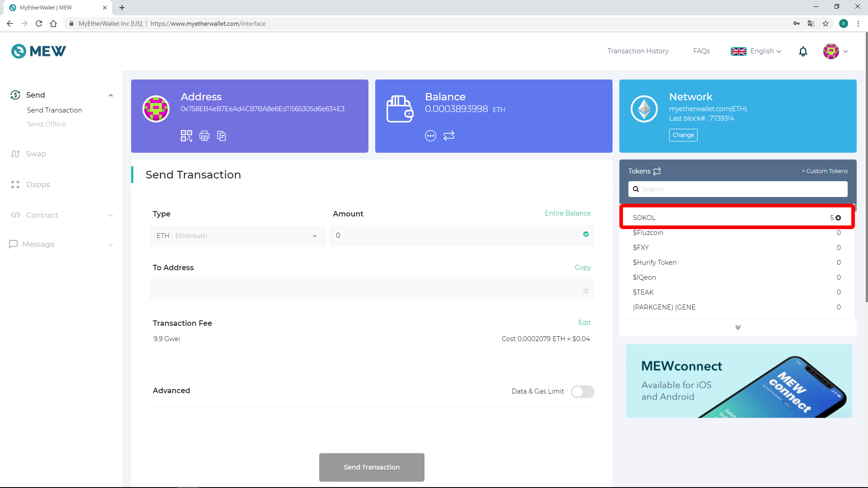Select the $TEAK token row
The image size is (868, 488).
tap(737, 292)
